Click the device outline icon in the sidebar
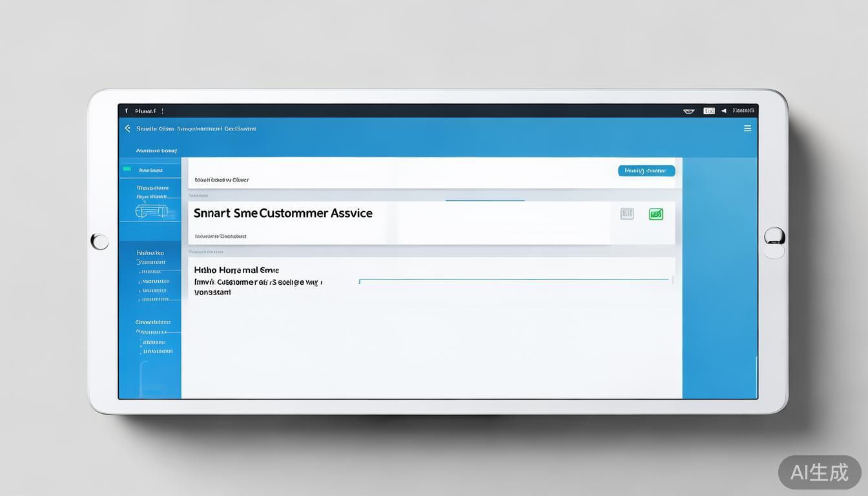 coord(152,211)
